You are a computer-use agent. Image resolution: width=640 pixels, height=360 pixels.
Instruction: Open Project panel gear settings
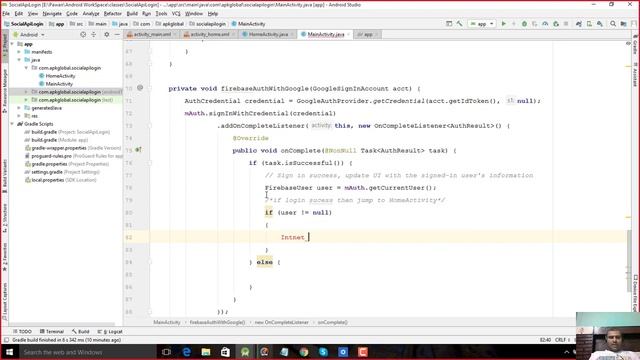pyautogui.click(x=107, y=35)
